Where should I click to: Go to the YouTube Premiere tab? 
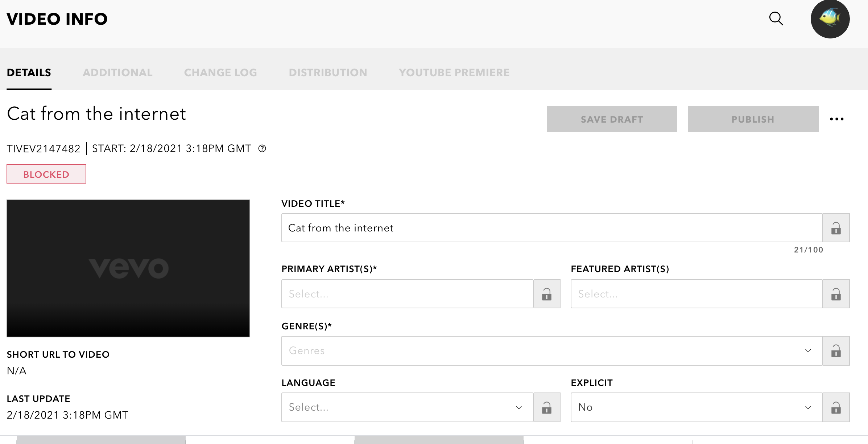point(454,73)
